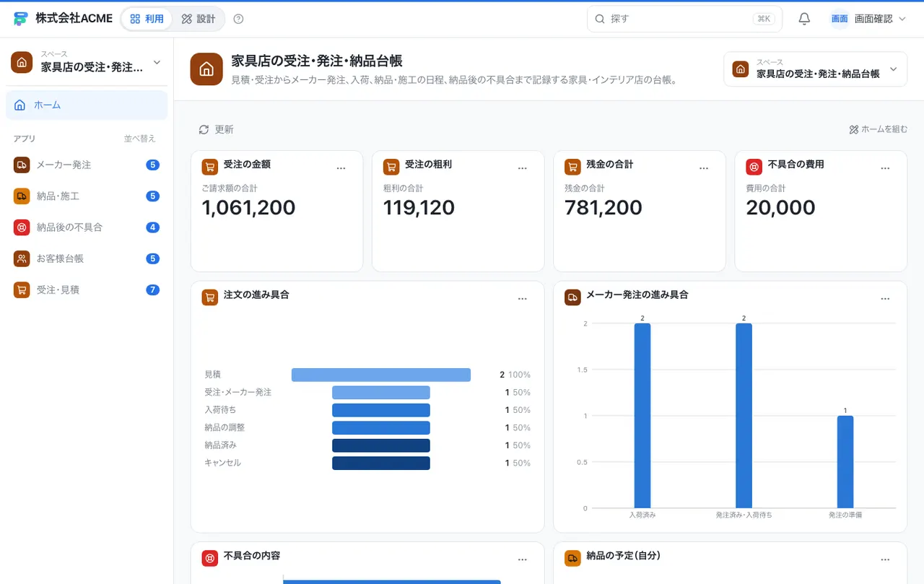The height and width of the screenshot is (584, 924).
Task: Switch to 利用 mode
Action: coord(147,19)
